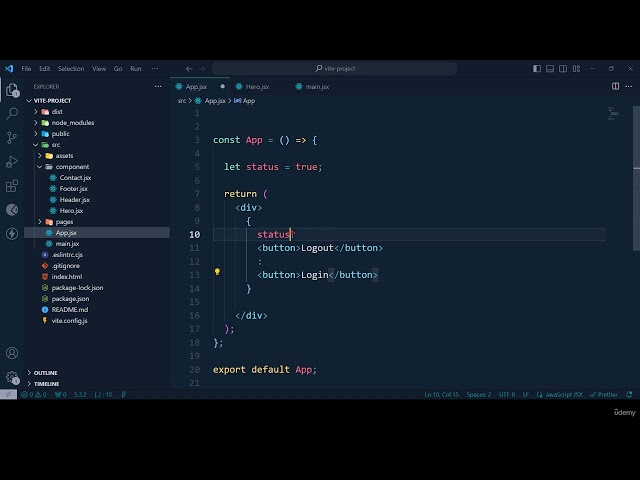Click the code minimap preview
640x480 pixels.
pyautogui.click(x=613, y=113)
